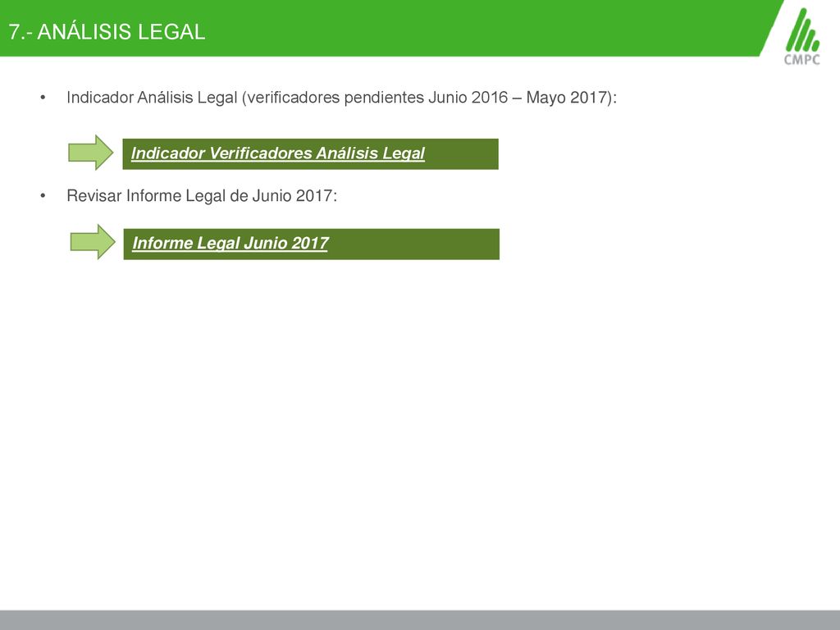Screen dimensions: 840x630
Task: Click the arrow beside Indicador Verificadores link
Action: (91, 153)
